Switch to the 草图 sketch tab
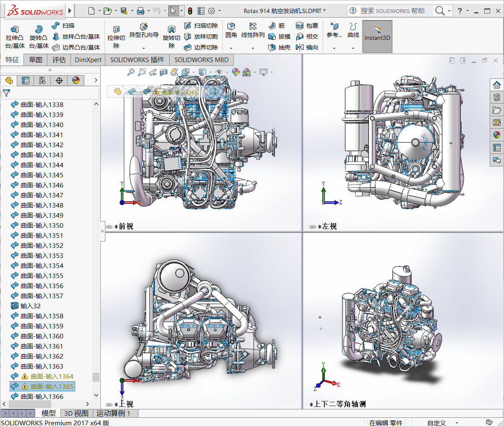504x427 pixels. (x=36, y=60)
